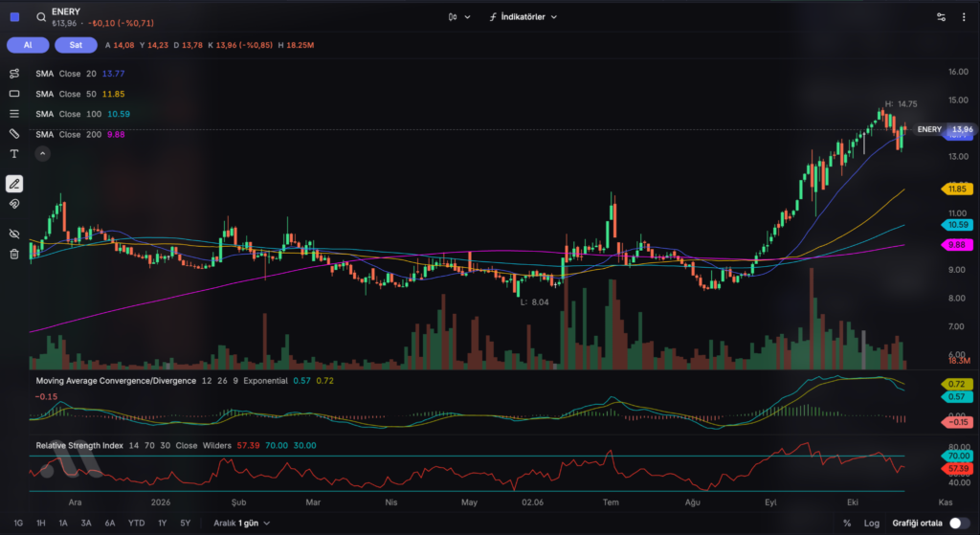Image resolution: width=980 pixels, height=535 pixels.
Task: Select the SMA Close 200 legend
Action: point(80,134)
